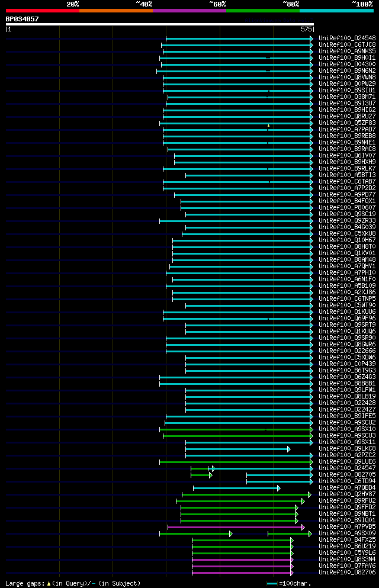Click the green alignment bar for UniRef100_Q9LUE6
Screen dimensions: 379x588
coord(236,462)
